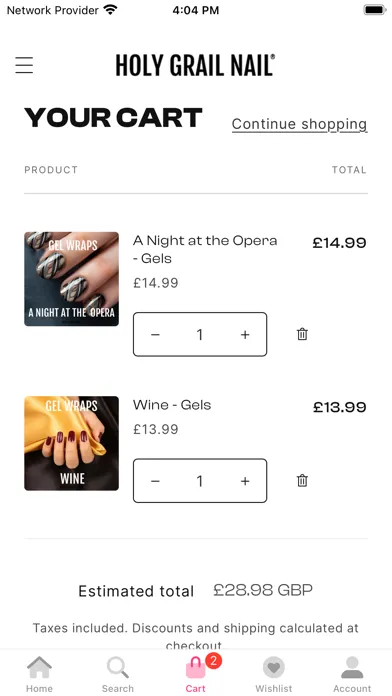
Task: Open the hamburger menu
Action: tap(24, 65)
